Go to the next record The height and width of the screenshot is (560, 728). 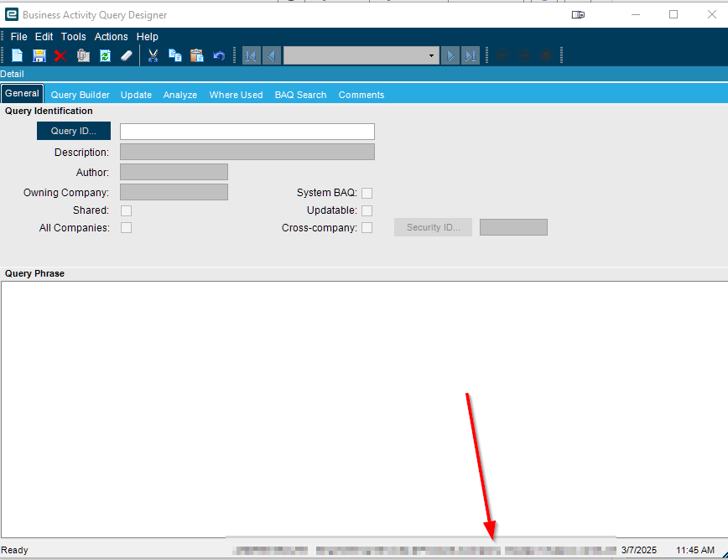pyautogui.click(x=450, y=55)
